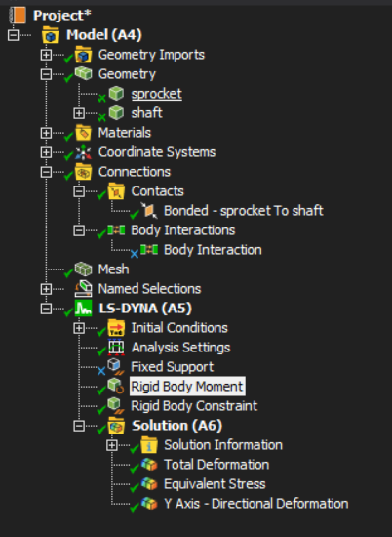Click the Mesh icon in the tree
The image size is (392, 537).
click(83, 269)
